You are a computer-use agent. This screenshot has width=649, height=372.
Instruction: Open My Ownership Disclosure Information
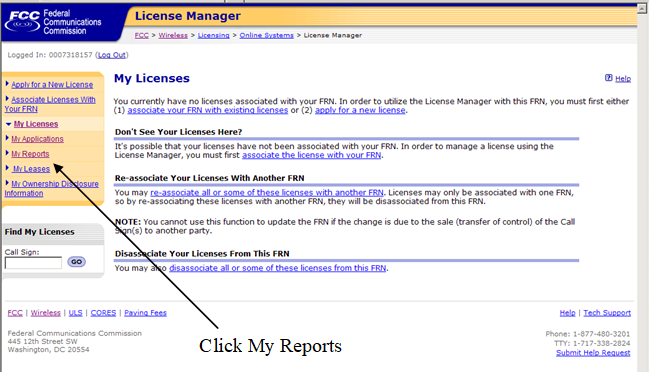(52, 188)
